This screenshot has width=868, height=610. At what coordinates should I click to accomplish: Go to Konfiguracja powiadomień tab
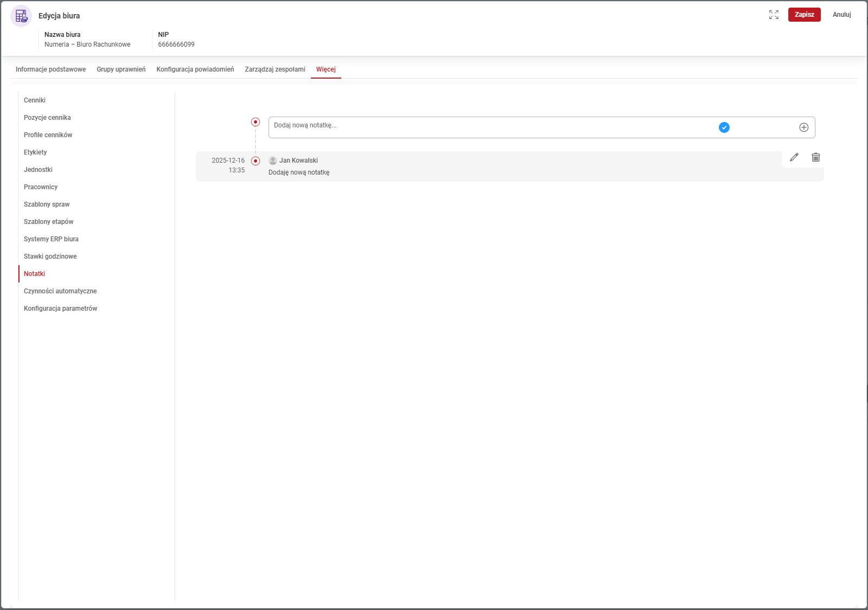195,69
